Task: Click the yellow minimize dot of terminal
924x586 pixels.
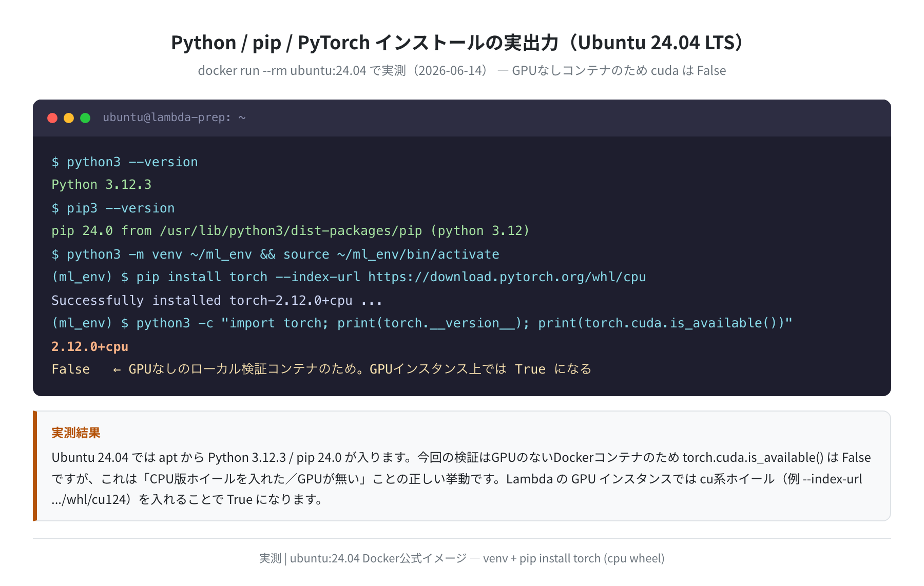Action: tap(69, 118)
